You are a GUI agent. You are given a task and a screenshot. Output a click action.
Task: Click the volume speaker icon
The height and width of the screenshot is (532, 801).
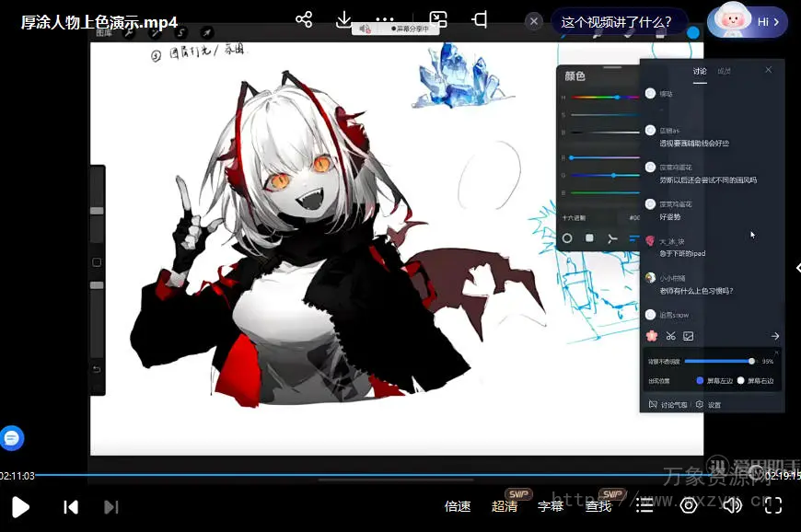point(732,505)
